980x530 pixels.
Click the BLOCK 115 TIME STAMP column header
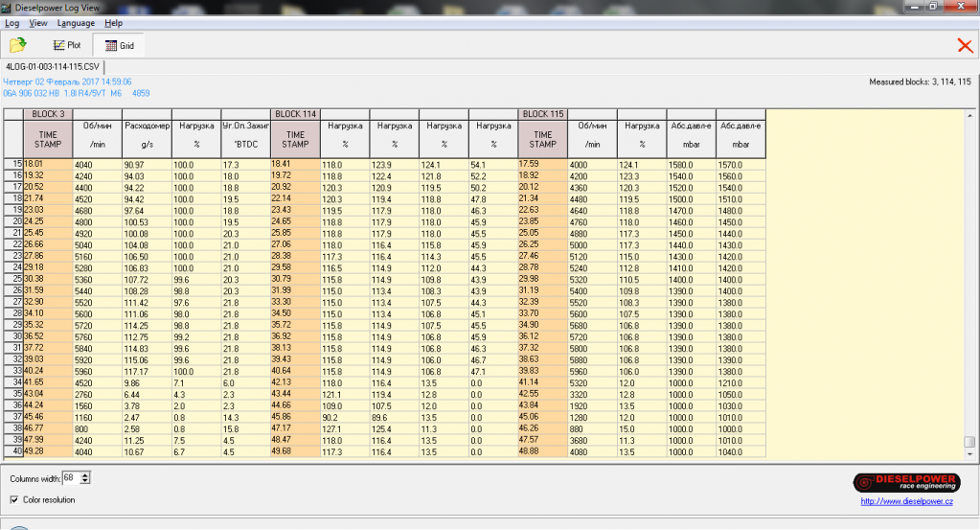point(542,139)
